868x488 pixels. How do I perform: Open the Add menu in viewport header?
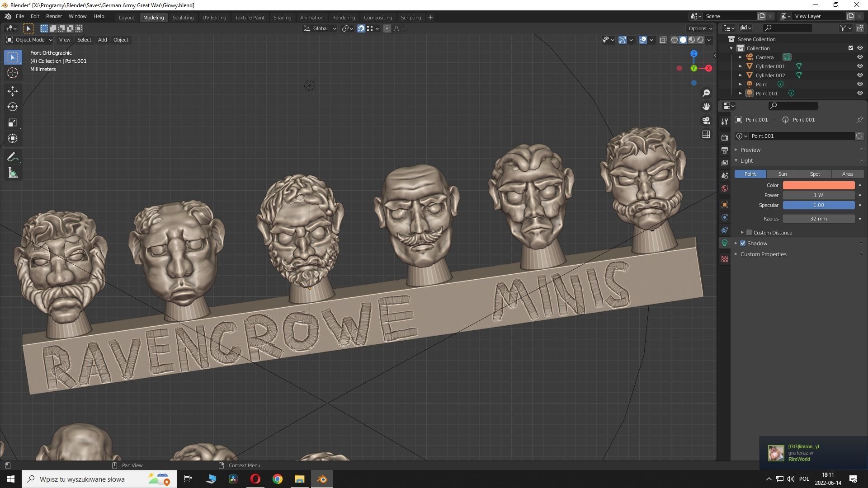tap(103, 40)
